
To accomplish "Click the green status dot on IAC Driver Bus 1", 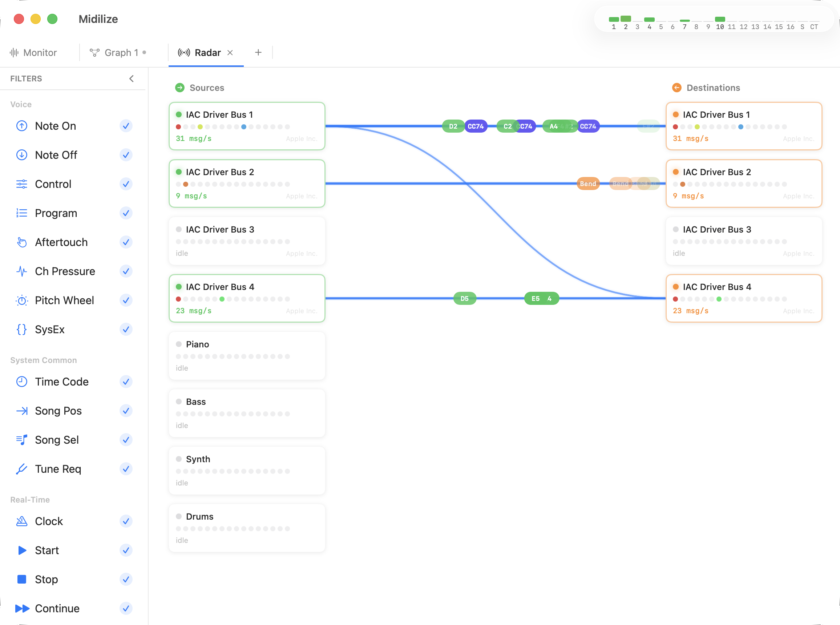I will 178,114.
